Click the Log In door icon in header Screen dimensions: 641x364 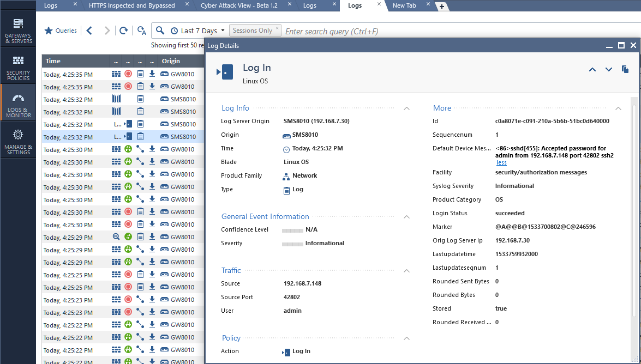(x=225, y=72)
